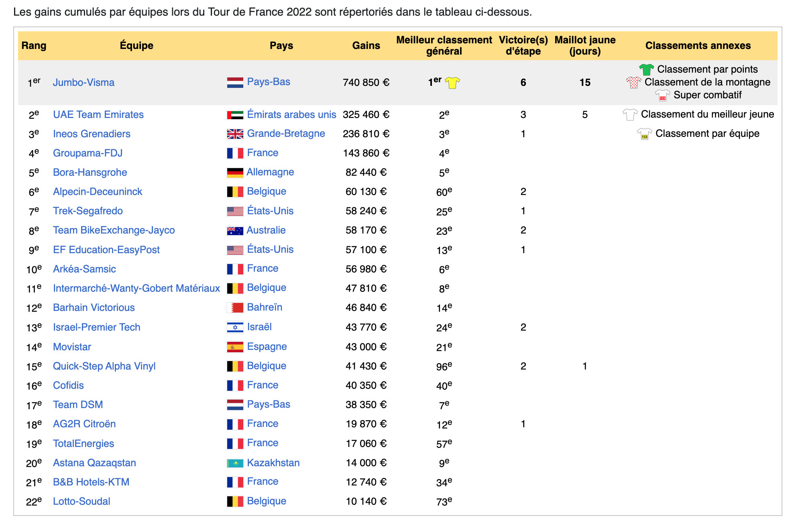Click the Great Britain flag icon
Screen dimensions: 794x532
[235, 134]
